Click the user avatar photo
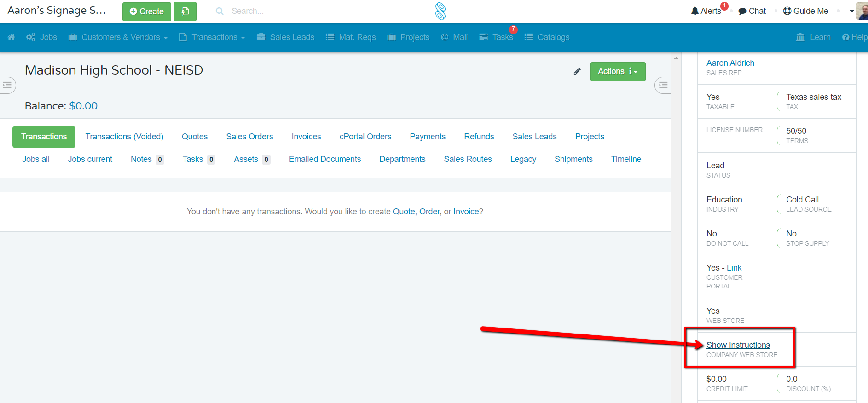 [862, 11]
